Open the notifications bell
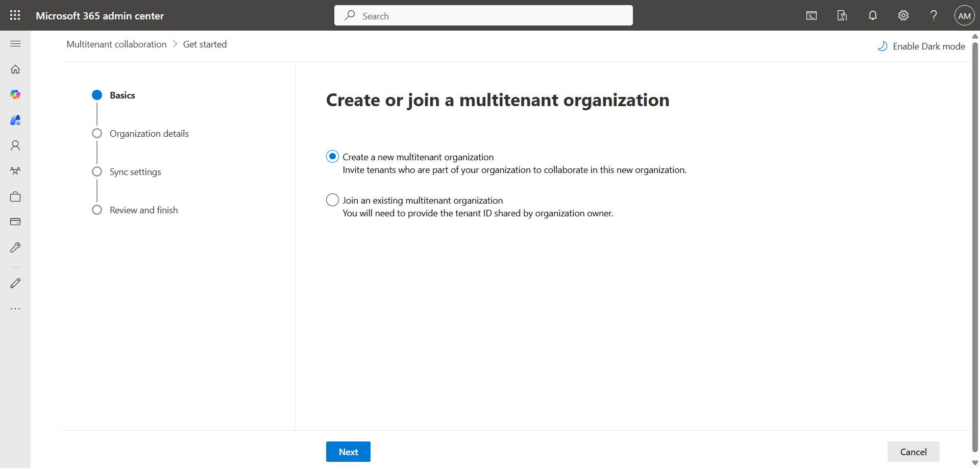The image size is (980, 469). (873, 15)
